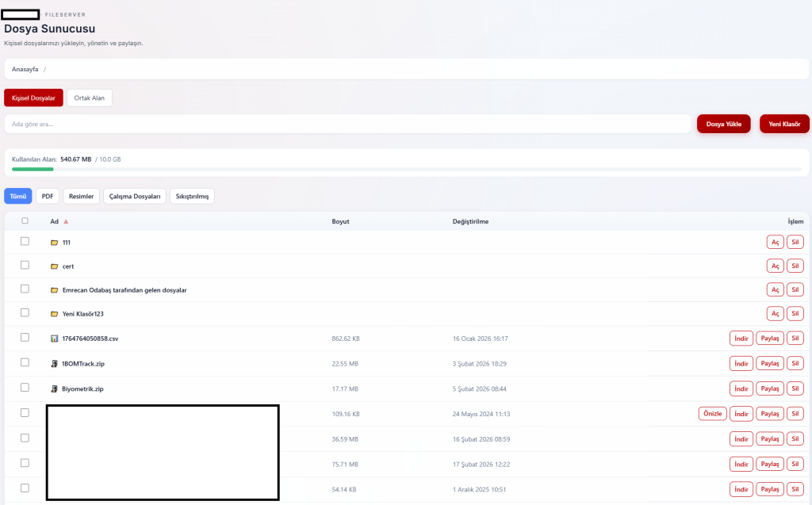Click the 'Ada göre ara' search field

click(347, 124)
